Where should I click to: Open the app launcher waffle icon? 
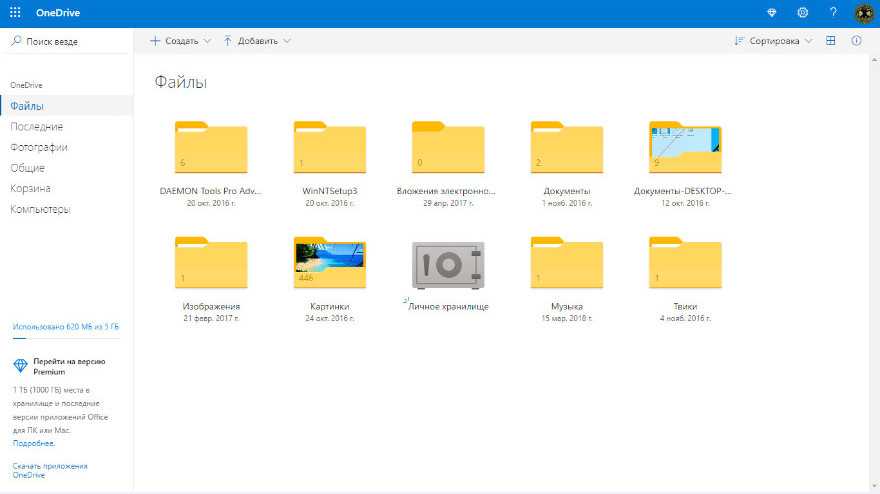pos(15,12)
